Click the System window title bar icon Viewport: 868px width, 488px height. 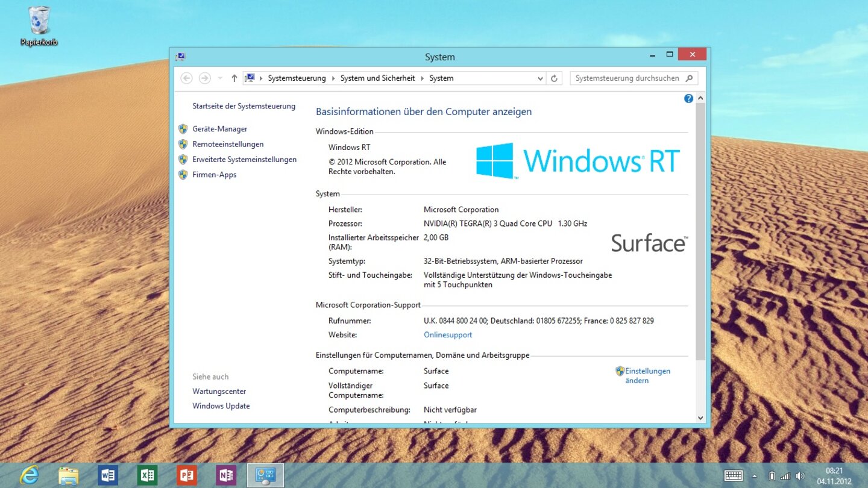point(180,57)
